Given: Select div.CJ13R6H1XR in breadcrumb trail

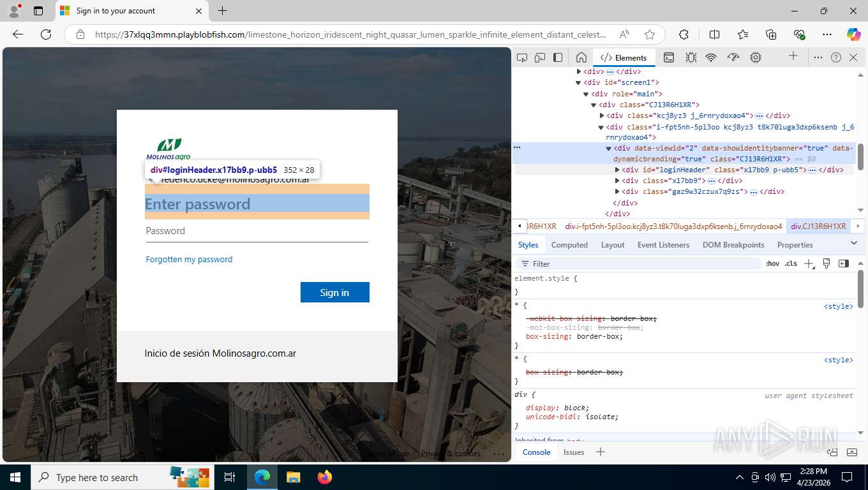Looking at the screenshot, I should click(x=818, y=226).
